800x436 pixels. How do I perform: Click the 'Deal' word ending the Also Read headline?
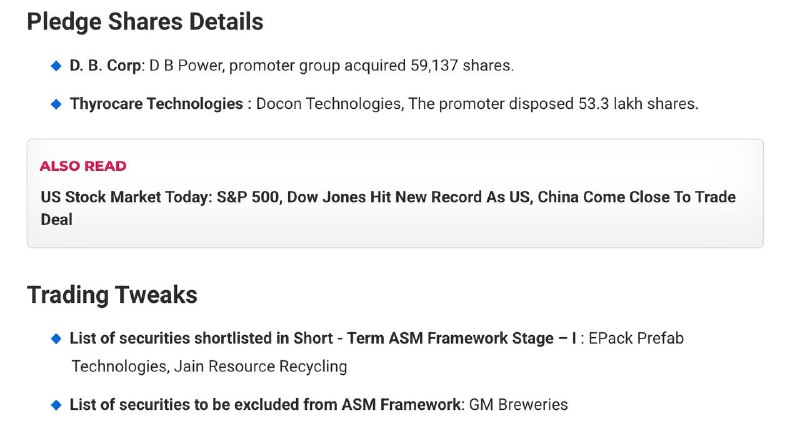57,219
